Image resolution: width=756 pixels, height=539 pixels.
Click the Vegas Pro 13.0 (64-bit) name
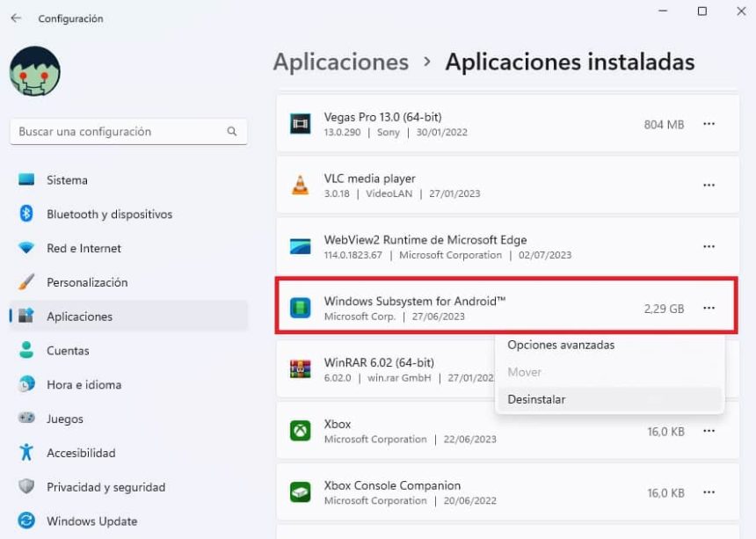(x=382, y=117)
